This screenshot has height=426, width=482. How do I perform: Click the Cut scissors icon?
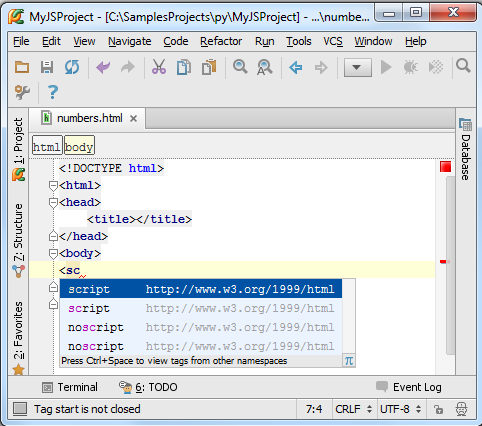[159, 67]
